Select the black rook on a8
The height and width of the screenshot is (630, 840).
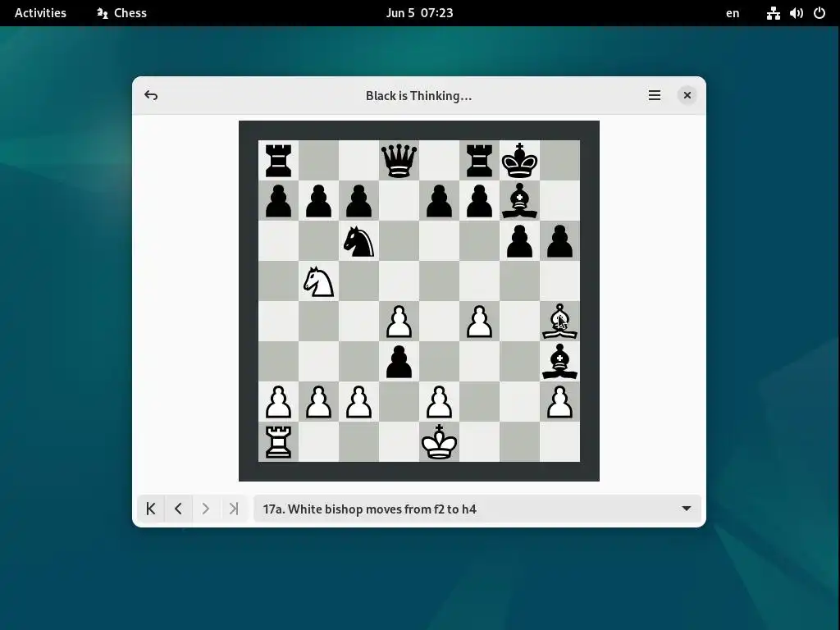(279, 160)
